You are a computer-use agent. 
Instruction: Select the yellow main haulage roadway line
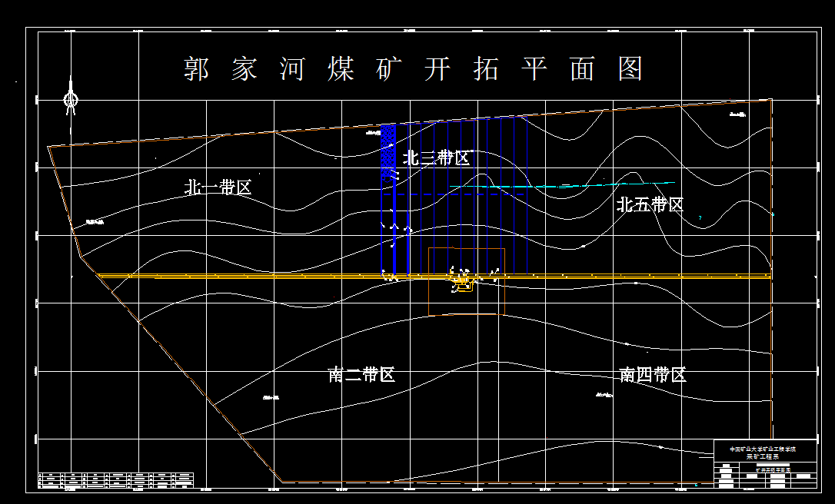pos(231,277)
